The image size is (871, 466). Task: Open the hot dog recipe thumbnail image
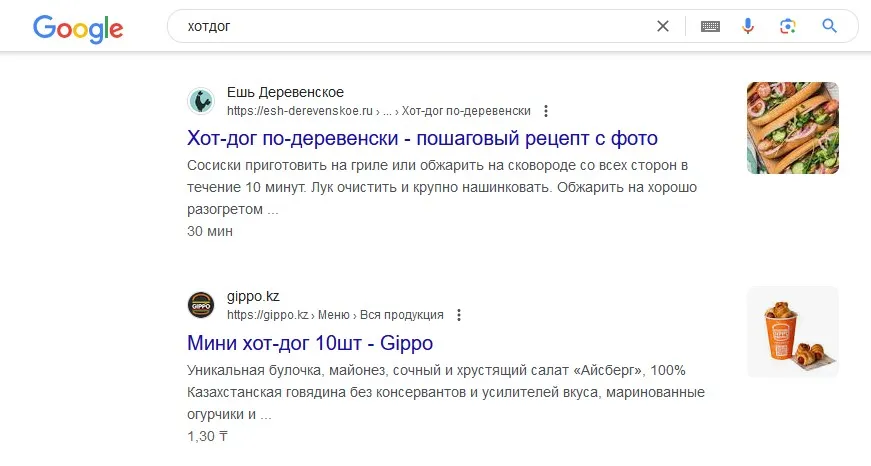click(793, 128)
